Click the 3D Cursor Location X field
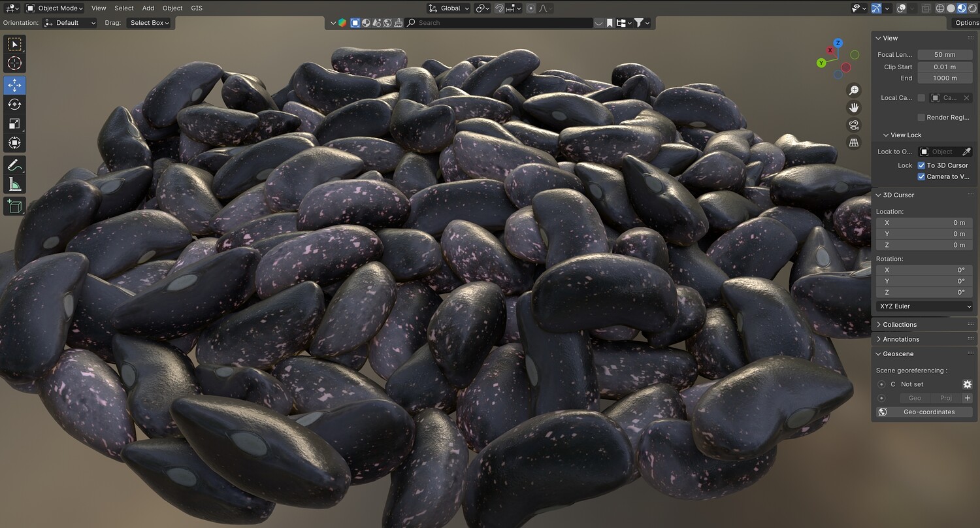980x528 pixels. pos(924,223)
